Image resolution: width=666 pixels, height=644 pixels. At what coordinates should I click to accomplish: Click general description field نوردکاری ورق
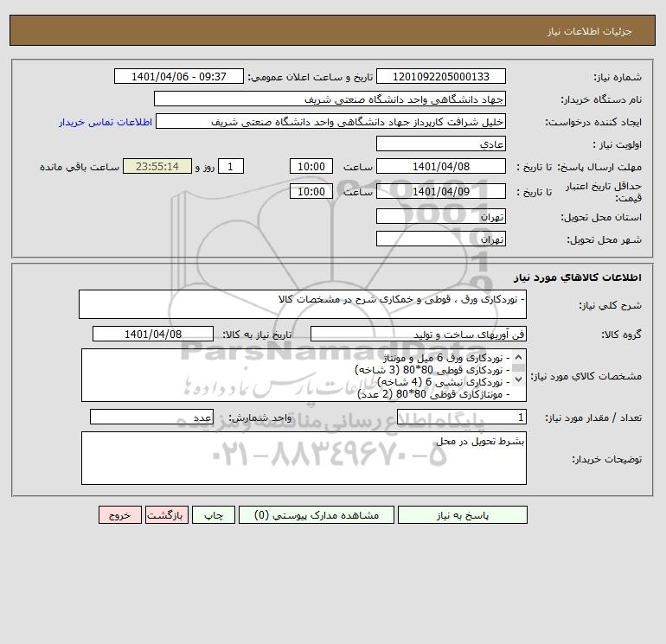(303, 304)
